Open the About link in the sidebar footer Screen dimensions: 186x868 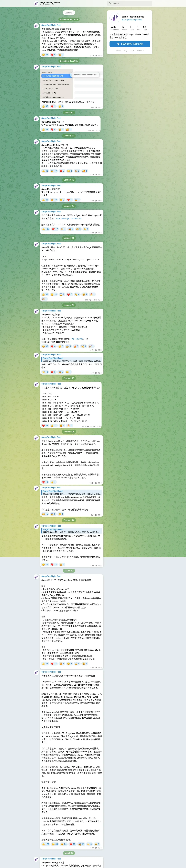118,50
